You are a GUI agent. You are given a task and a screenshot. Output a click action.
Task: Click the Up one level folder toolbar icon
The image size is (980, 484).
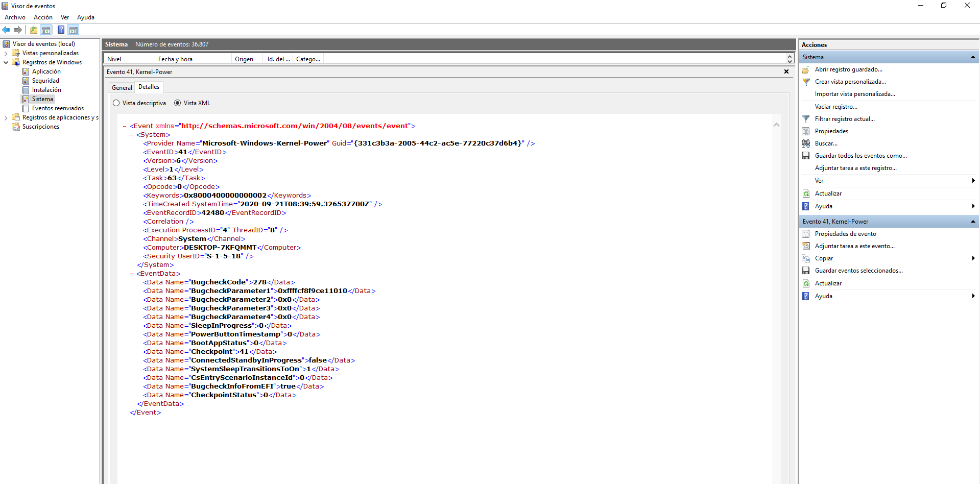click(x=34, y=30)
